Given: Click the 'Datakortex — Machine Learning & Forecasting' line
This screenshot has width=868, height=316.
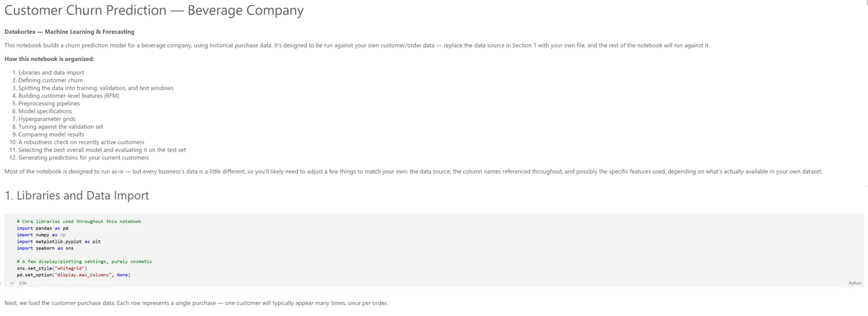Looking at the screenshot, I should pyautogui.click(x=69, y=32).
